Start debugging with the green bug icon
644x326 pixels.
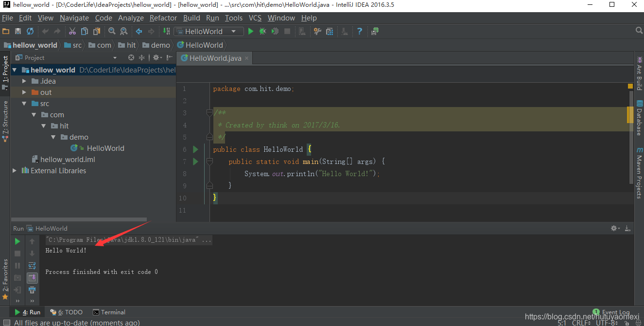(263, 31)
